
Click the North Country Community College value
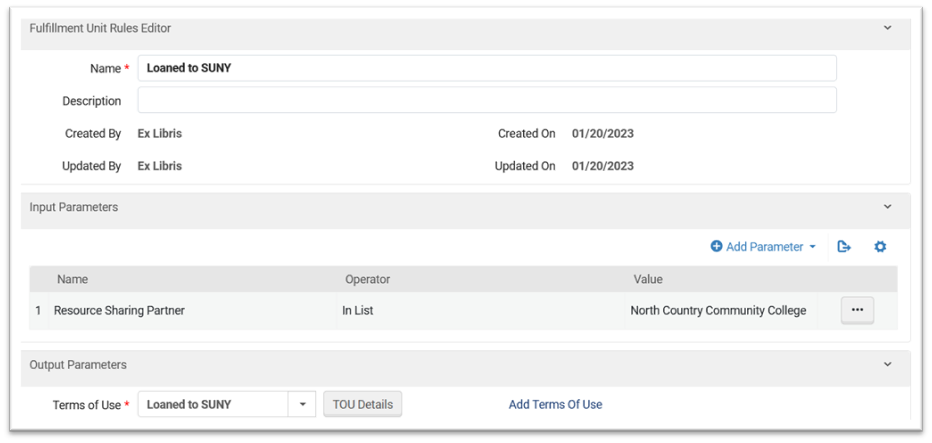click(718, 311)
